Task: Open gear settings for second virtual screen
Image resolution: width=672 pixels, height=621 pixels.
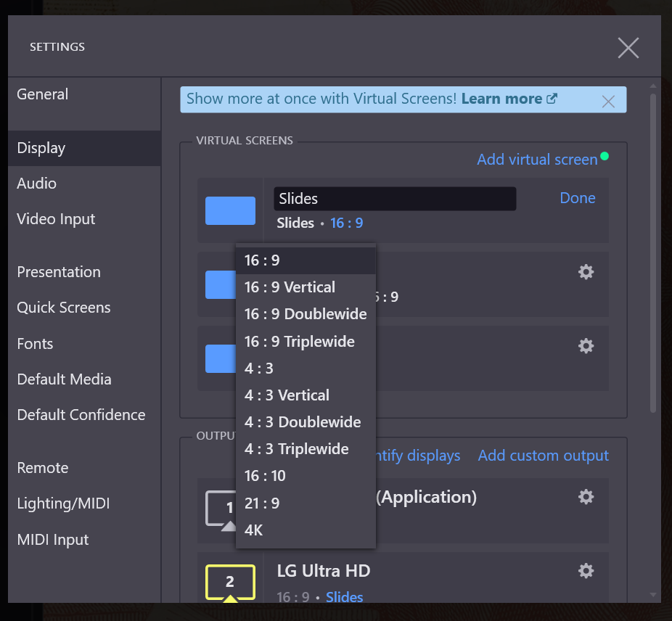Action: (x=586, y=272)
